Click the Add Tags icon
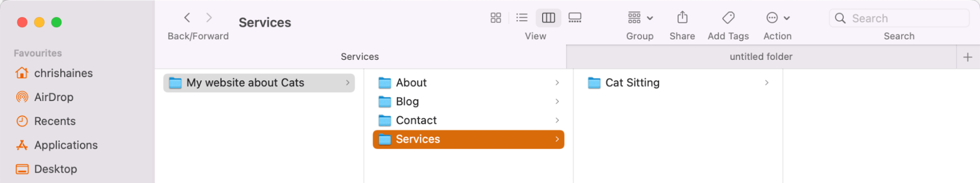The height and width of the screenshot is (183, 980). point(729,18)
